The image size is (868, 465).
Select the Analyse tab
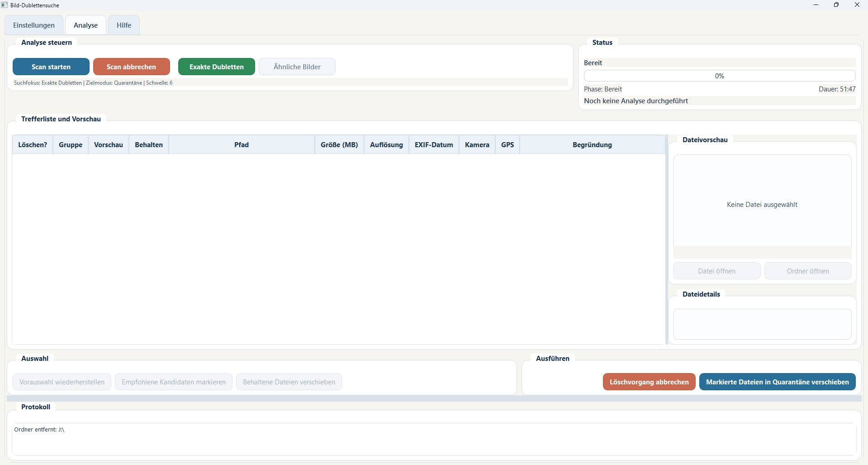[x=85, y=25]
